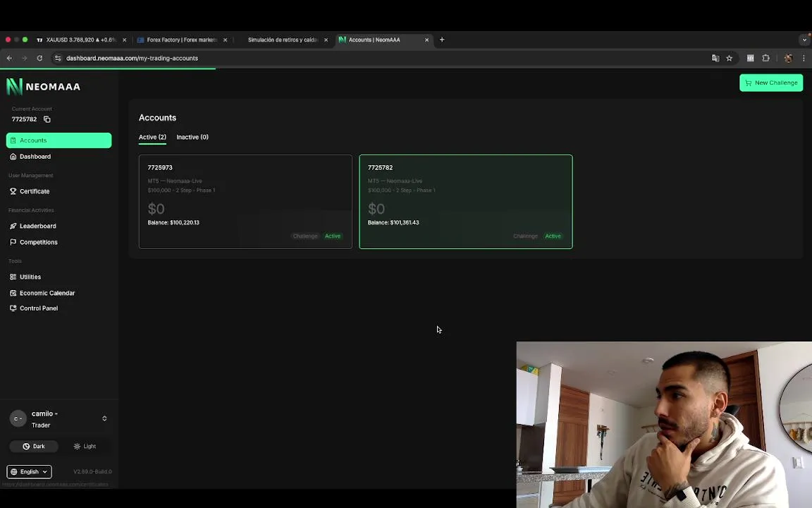Close the Forex Factory tab
812x508 pixels.
(226, 40)
